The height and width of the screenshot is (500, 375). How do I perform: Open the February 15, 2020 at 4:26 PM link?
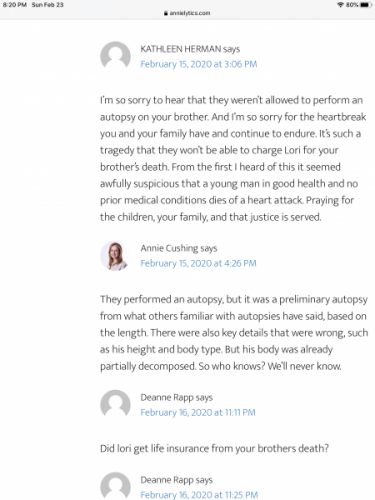[198, 263]
